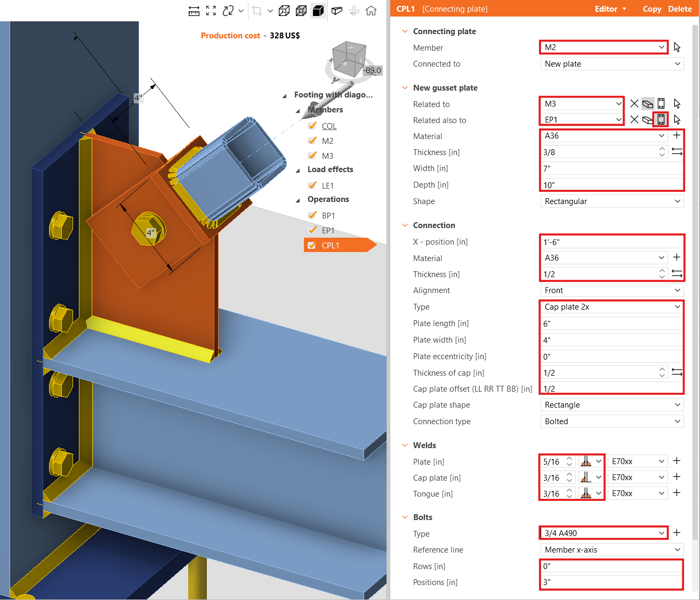Click the Width input field showing 7"
Viewport: 700px width, 600px height.
612,168
